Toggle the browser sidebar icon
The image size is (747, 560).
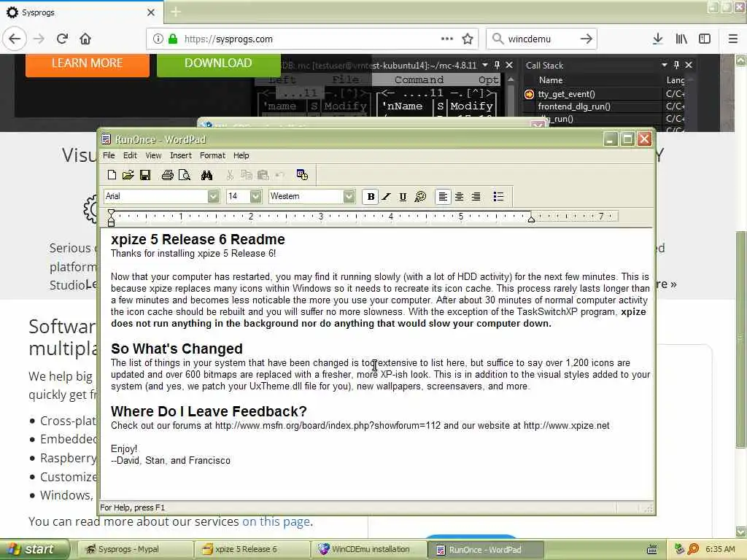pos(705,39)
